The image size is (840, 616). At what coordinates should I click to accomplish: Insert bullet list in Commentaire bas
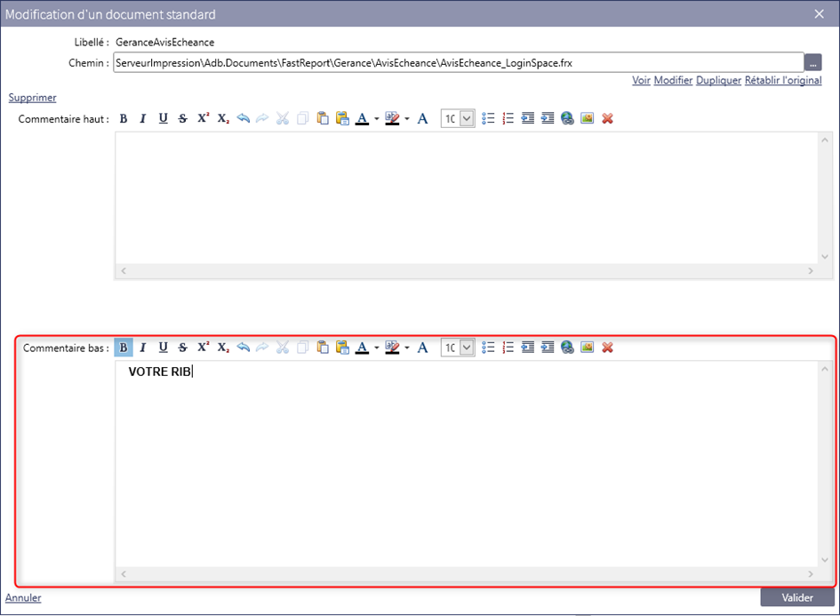(x=488, y=348)
